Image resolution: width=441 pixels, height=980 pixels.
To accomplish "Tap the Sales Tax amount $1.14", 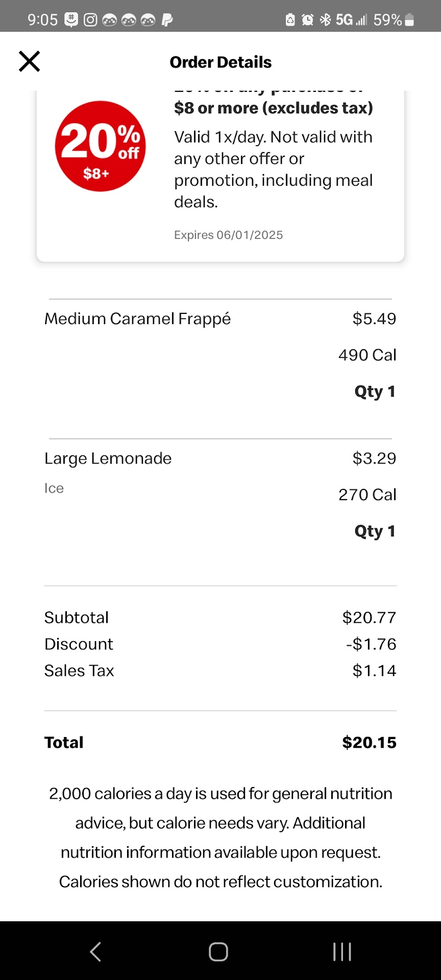I will [x=374, y=671].
